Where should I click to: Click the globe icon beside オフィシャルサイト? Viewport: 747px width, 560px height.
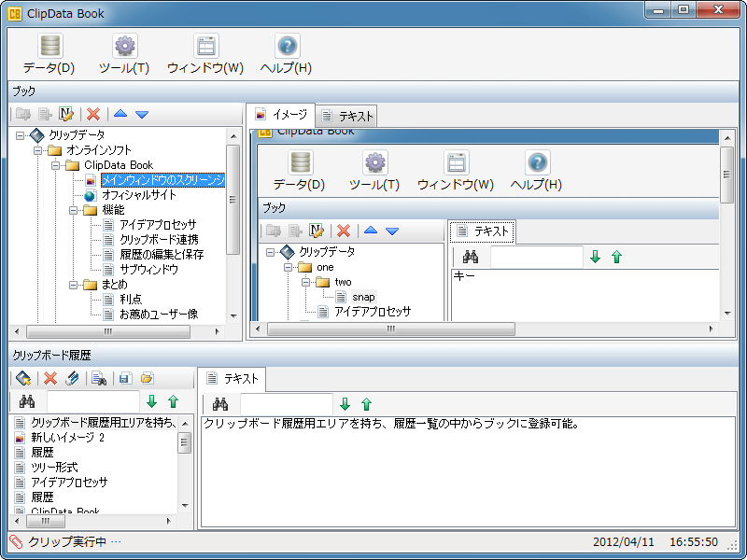tap(90, 195)
